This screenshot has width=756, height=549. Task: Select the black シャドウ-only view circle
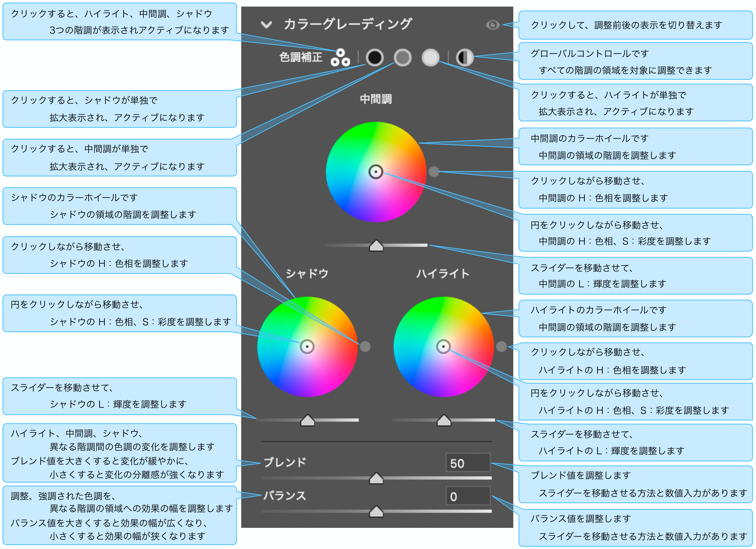click(x=375, y=58)
